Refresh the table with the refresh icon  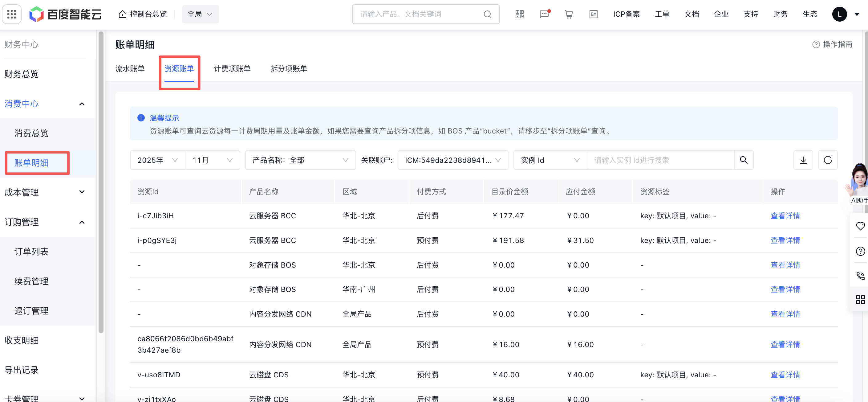828,160
